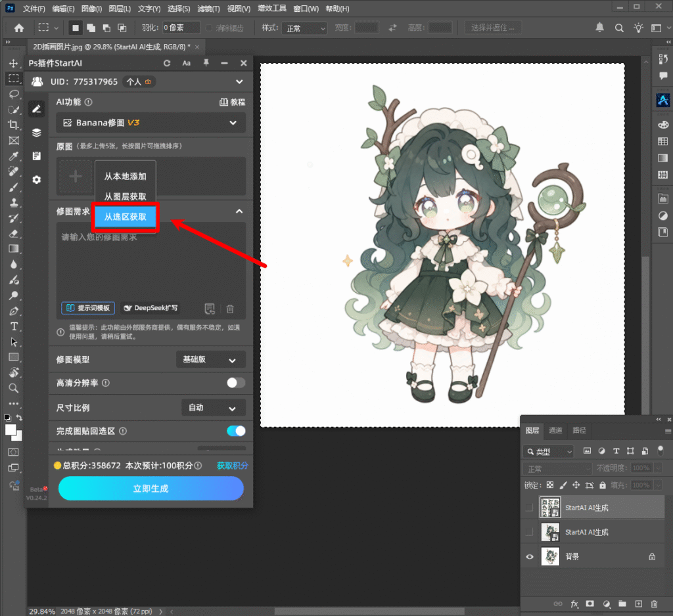Switch to the 通道 tab
The width and height of the screenshot is (673, 616).
coord(555,430)
